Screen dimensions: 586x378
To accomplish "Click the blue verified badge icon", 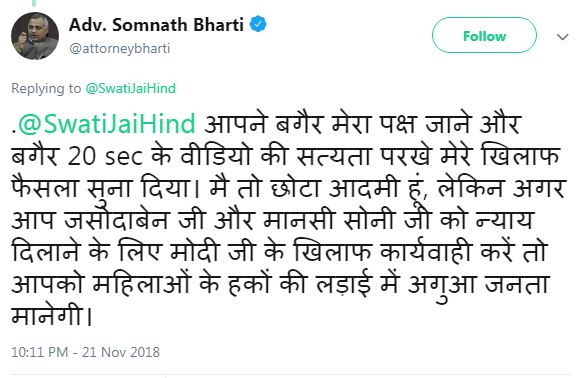I will [258, 25].
